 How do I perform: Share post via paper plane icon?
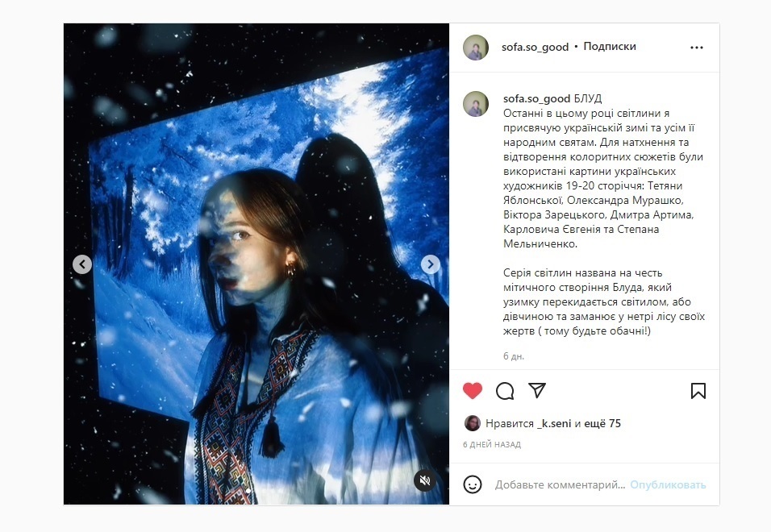tap(537, 390)
